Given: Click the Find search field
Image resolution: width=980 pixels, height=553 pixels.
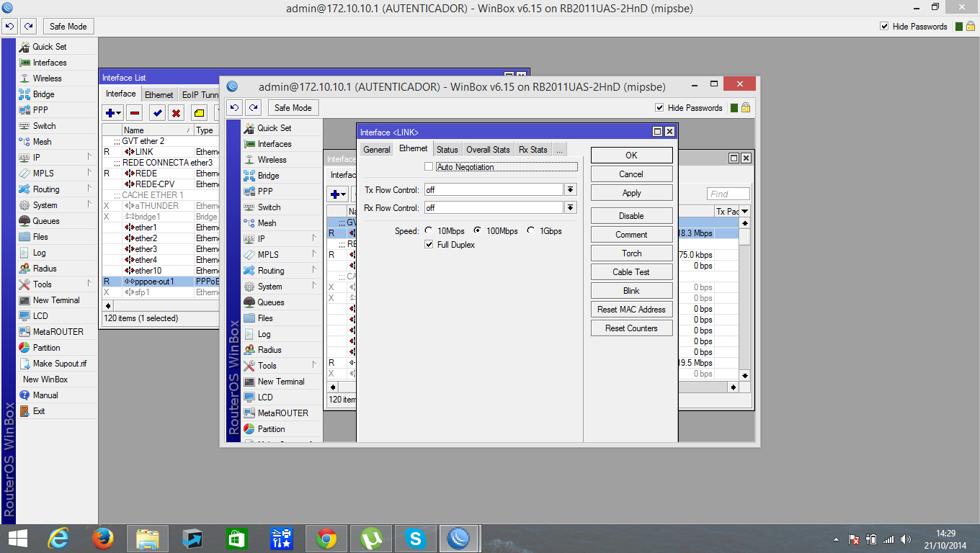Looking at the screenshot, I should pyautogui.click(x=728, y=194).
